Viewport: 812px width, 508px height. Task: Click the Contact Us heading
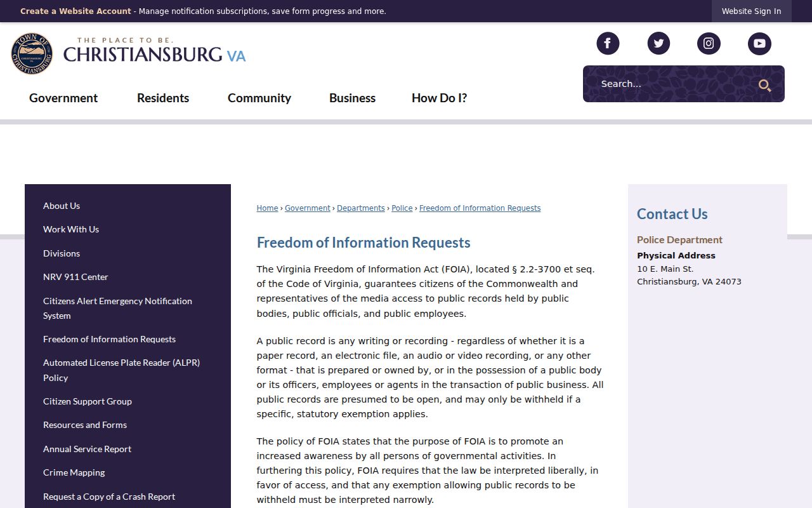click(x=672, y=214)
